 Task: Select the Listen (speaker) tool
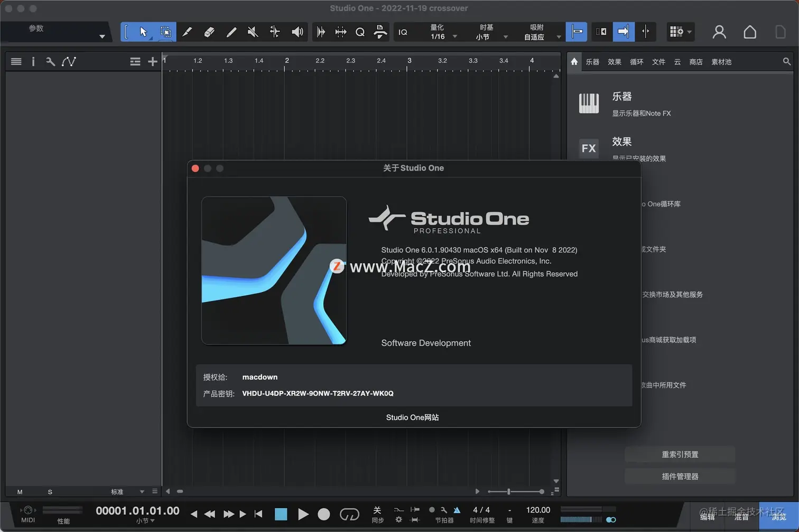[298, 32]
